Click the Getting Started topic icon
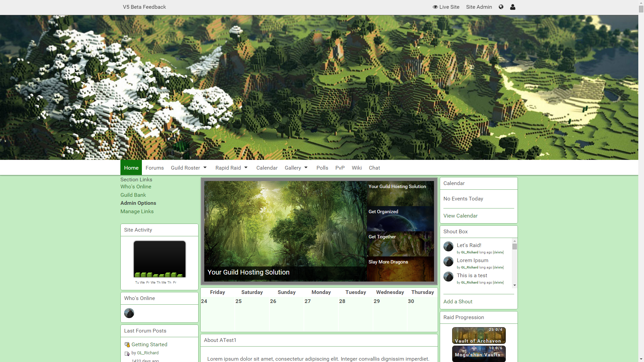 (x=127, y=345)
